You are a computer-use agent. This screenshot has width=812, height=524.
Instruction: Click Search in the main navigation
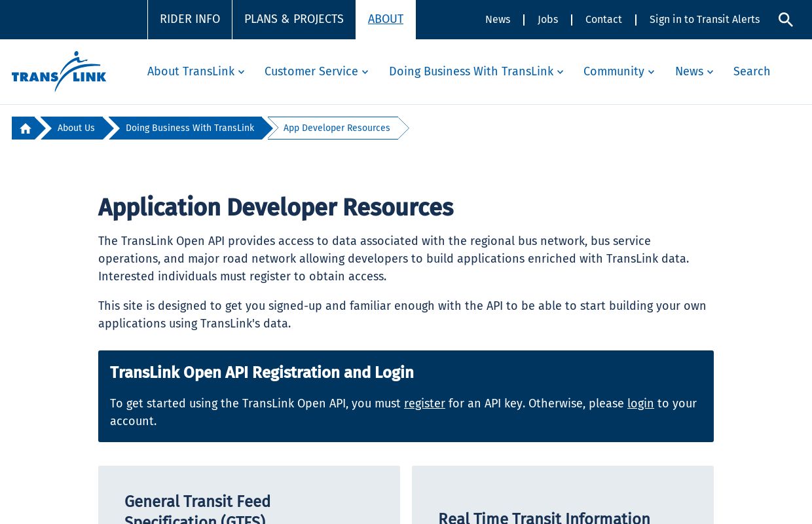point(752,71)
